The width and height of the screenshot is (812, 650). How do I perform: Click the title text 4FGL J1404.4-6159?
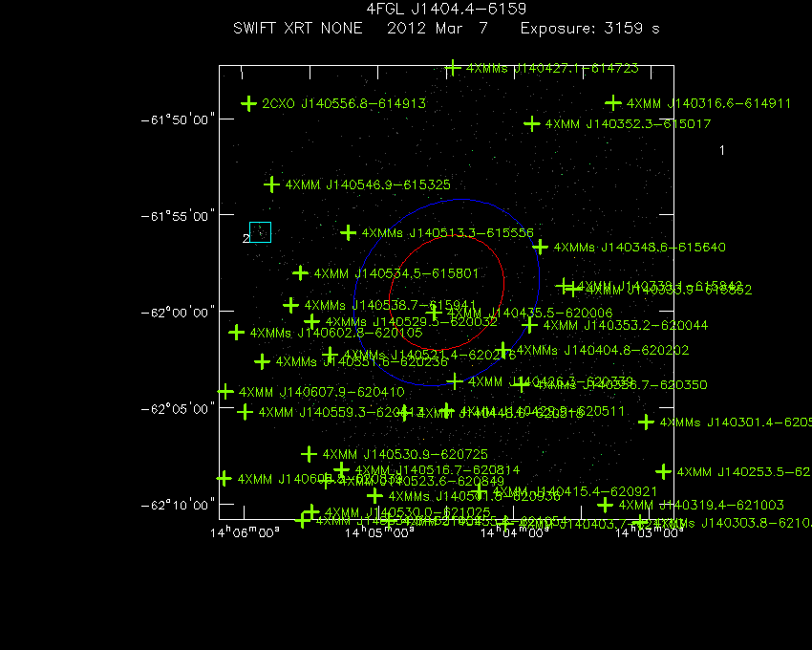446,9
